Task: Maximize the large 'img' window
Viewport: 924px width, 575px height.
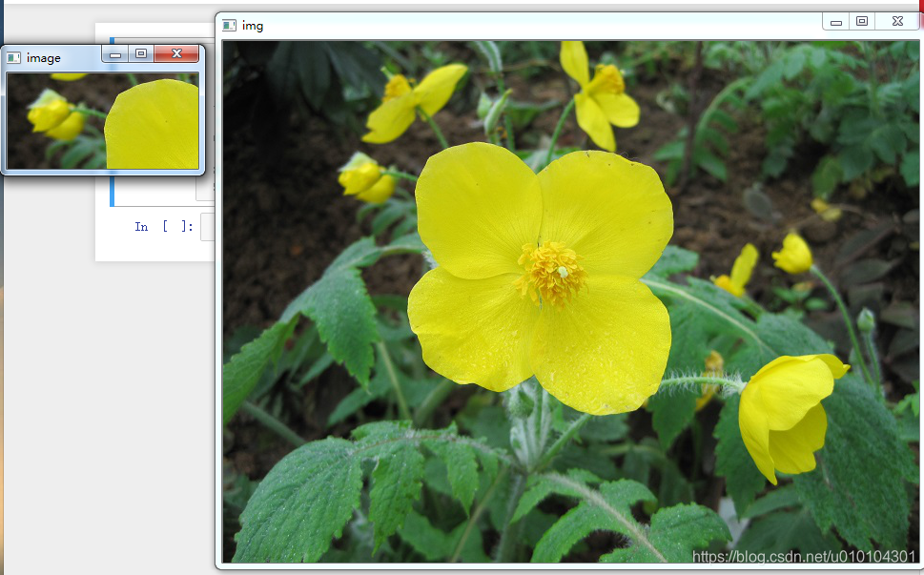Action: [861, 22]
